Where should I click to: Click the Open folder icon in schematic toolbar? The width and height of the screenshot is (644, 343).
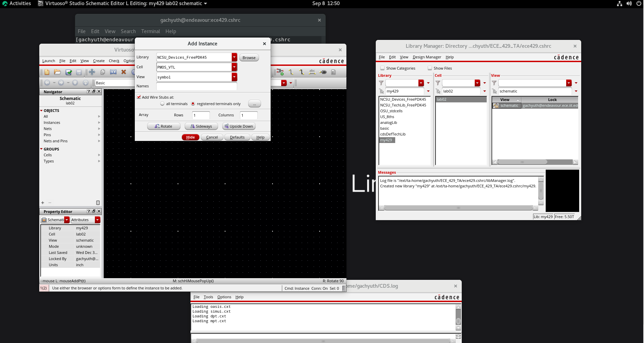tap(57, 72)
